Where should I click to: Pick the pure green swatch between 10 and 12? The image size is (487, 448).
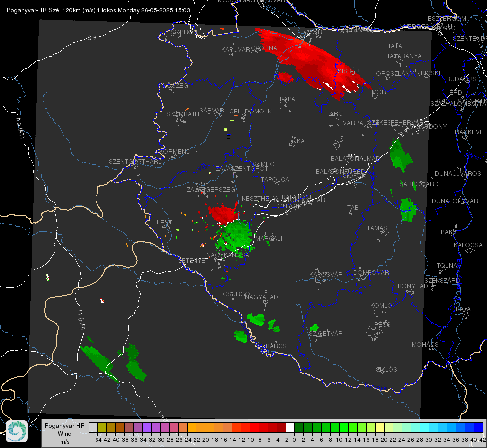(344, 427)
